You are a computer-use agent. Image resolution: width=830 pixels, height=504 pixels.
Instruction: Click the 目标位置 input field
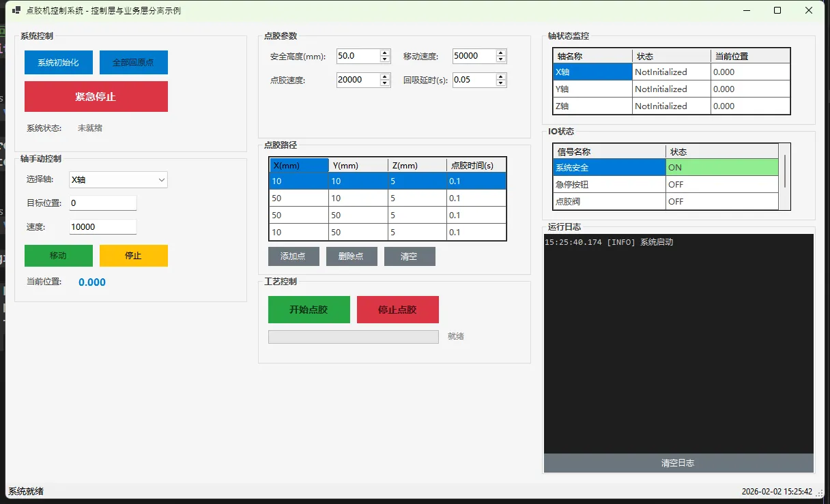(103, 203)
